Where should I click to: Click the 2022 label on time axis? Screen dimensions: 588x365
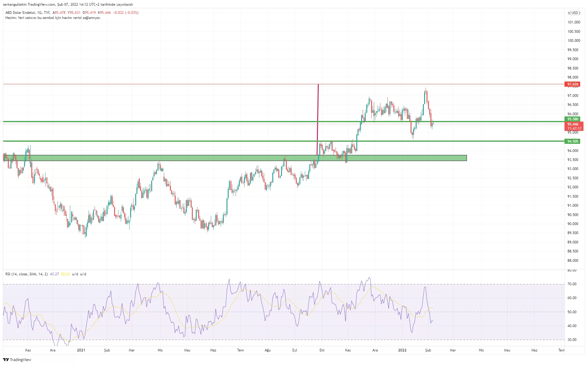[x=402, y=350]
